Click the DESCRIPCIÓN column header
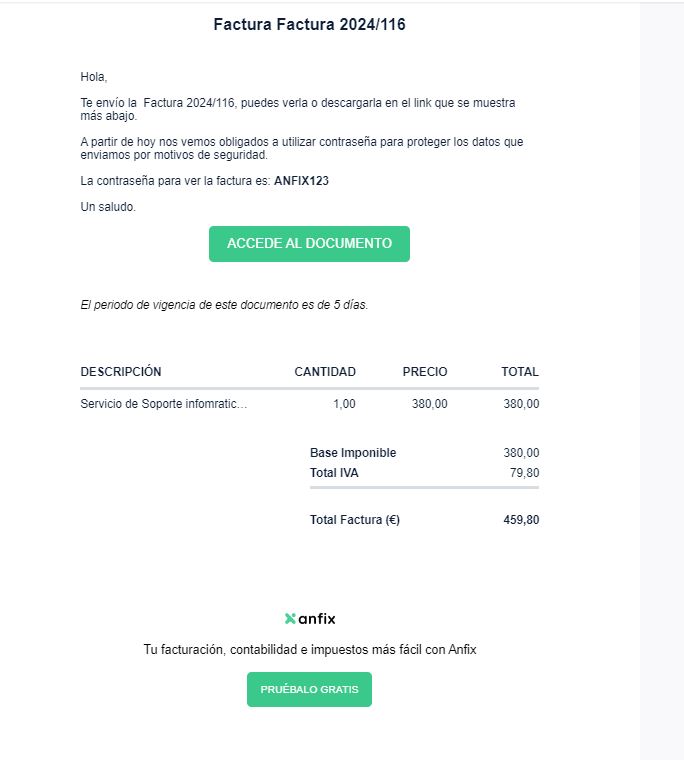This screenshot has height=760, width=684. click(x=121, y=372)
